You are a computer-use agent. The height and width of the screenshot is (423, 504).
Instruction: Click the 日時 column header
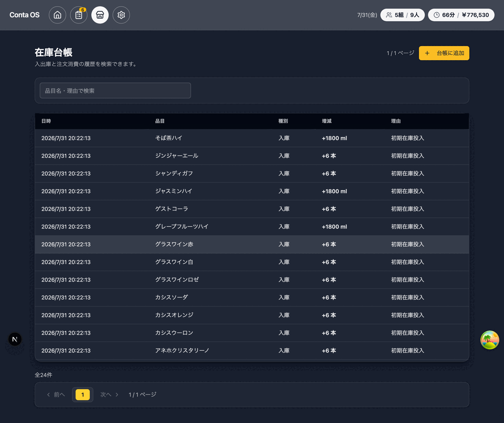click(x=46, y=121)
